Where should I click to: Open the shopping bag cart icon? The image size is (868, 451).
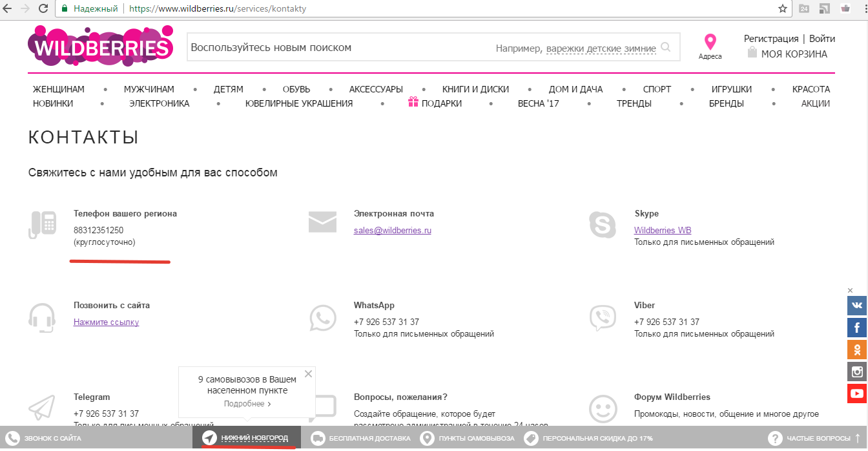tap(752, 52)
